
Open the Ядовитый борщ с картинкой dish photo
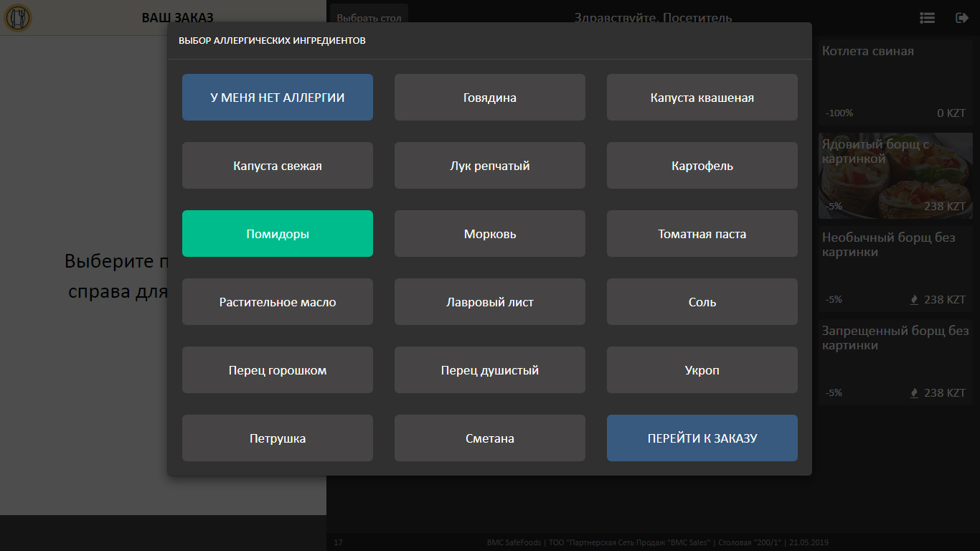point(895,176)
